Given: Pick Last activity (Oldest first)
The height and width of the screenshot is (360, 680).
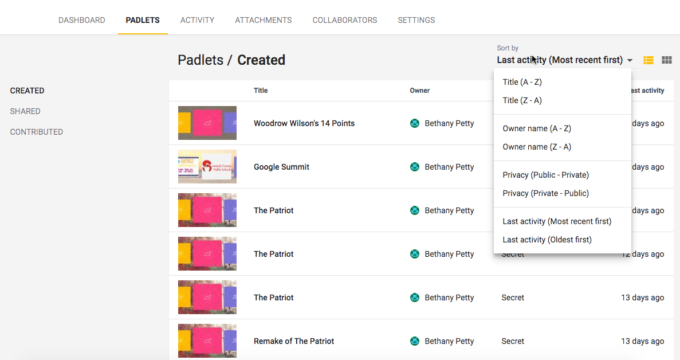Looking at the screenshot, I should point(547,239).
